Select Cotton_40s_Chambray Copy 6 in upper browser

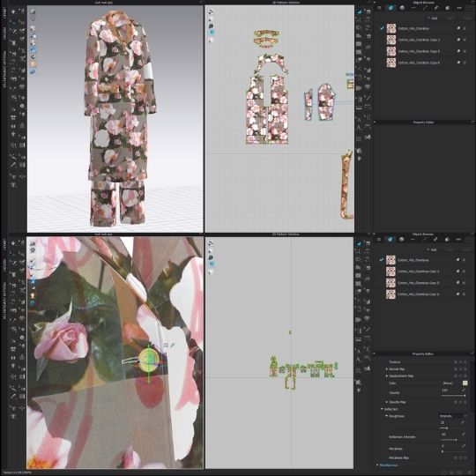[x=419, y=63]
